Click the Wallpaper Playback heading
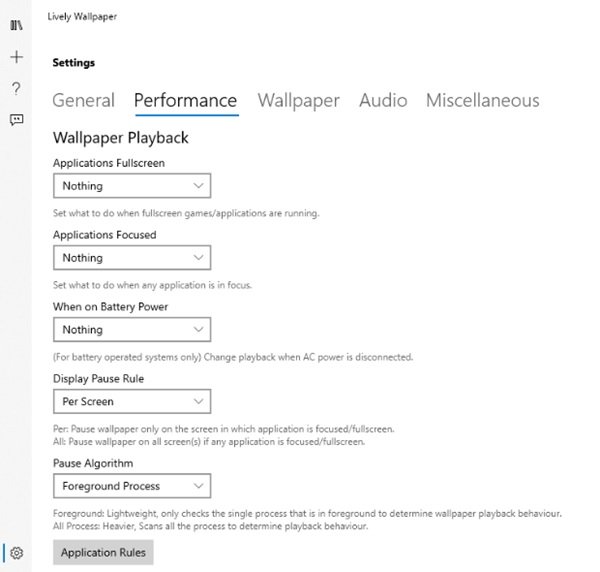 click(121, 138)
